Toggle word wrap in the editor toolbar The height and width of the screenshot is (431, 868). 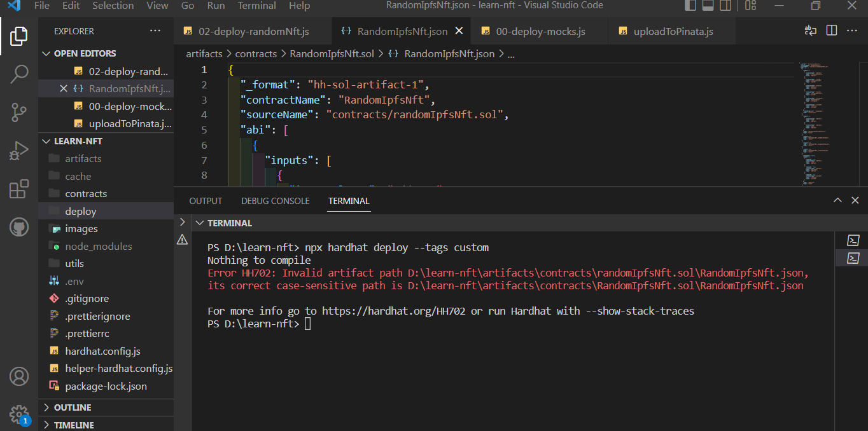[x=811, y=31]
